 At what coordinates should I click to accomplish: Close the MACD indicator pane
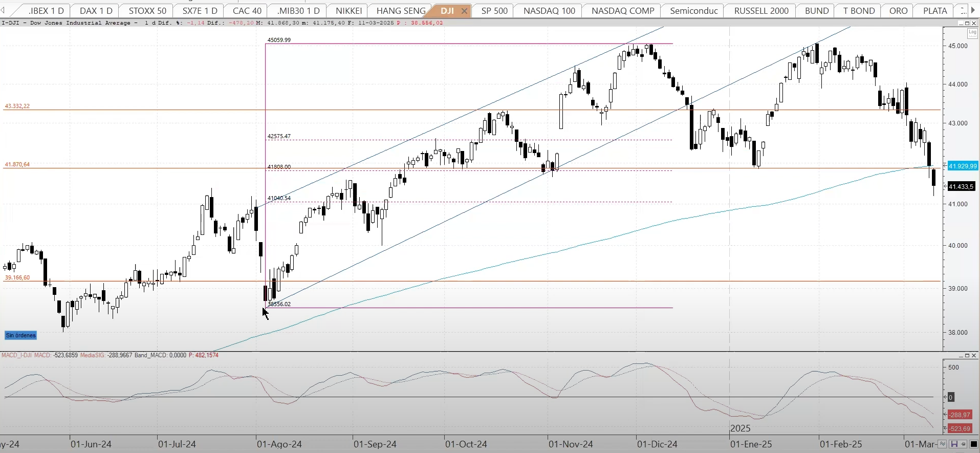coord(974,355)
